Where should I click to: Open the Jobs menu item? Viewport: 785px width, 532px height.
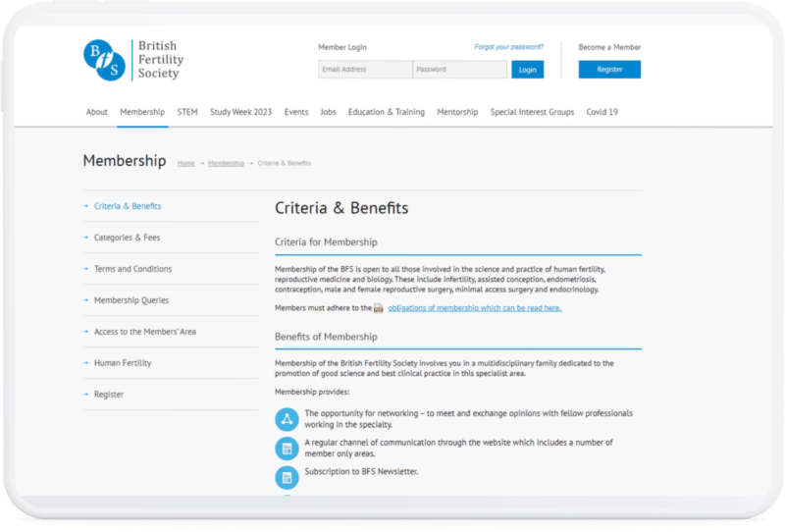(x=328, y=112)
